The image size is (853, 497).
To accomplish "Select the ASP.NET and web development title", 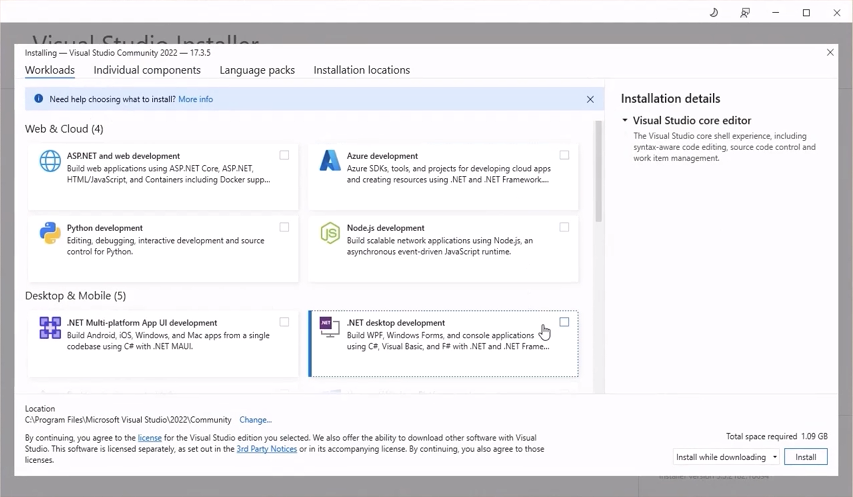I will pyautogui.click(x=123, y=156).
